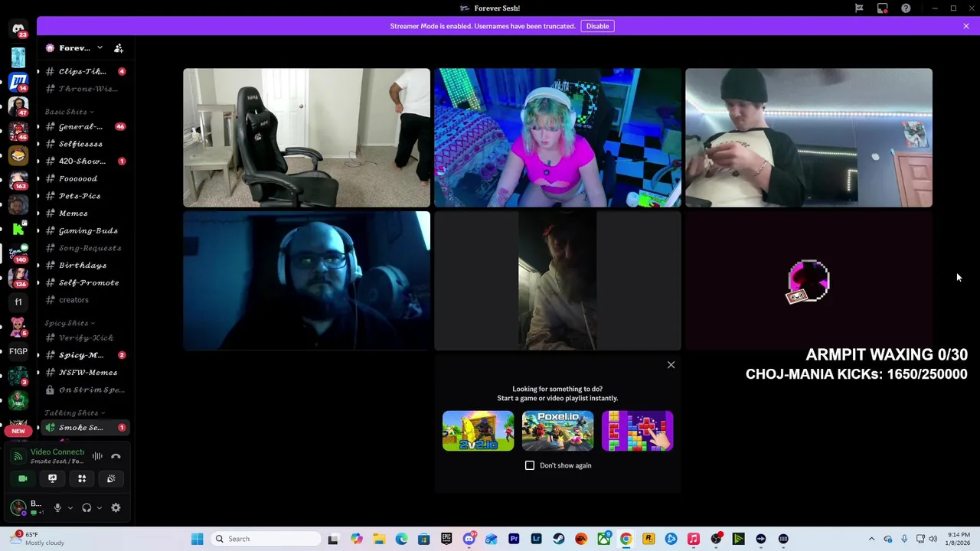980x551 pixels.
Task: View voice connection signal details
Action: pyautogui.click(x=18, y=456)
